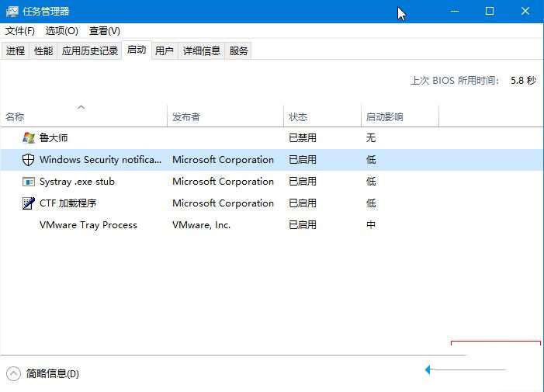Click the 中 startup impact value
Screen dimensions: 544x392
pyautogui.click(x=371, y=225)
